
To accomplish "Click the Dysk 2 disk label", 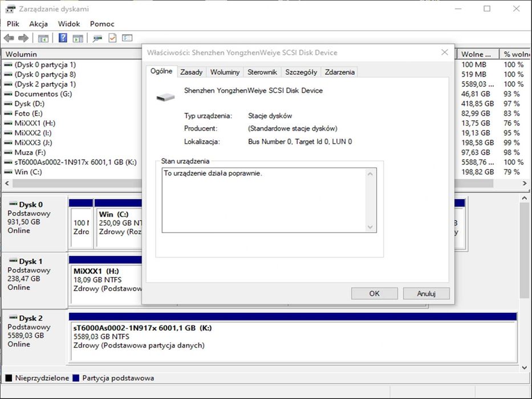I will (x=31, y=318).
